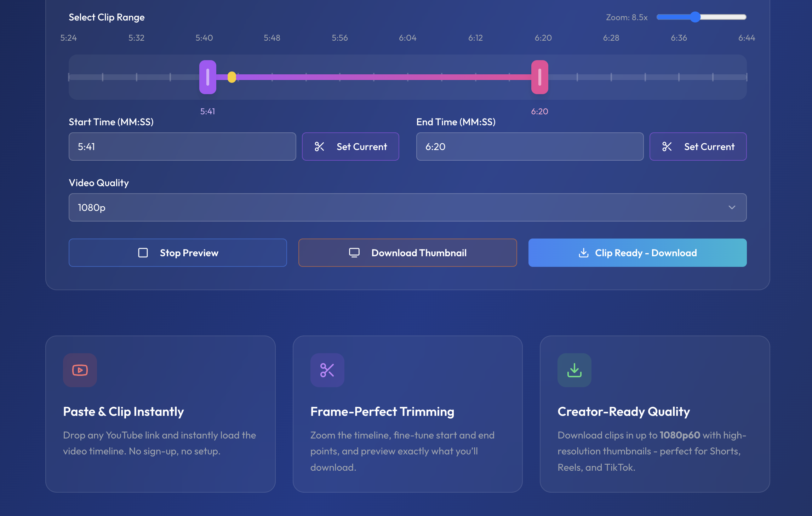Click the chevron on the 1080p quality selector
812x516 pixels.
point(733,207)
